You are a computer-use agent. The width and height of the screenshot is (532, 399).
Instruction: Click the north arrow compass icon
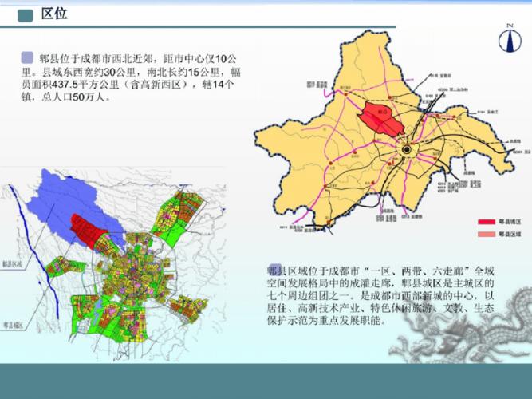[x=510, y=38]
